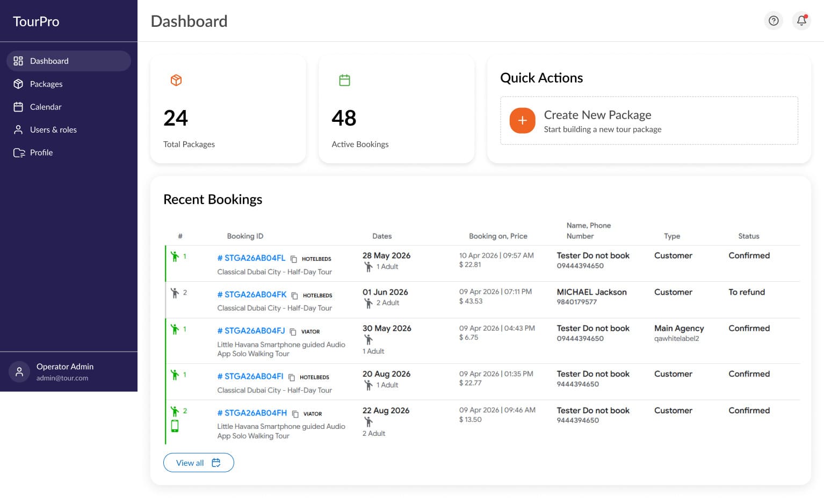
Task: Click Main Agency type entry
Action: click(x=679, y=328)
